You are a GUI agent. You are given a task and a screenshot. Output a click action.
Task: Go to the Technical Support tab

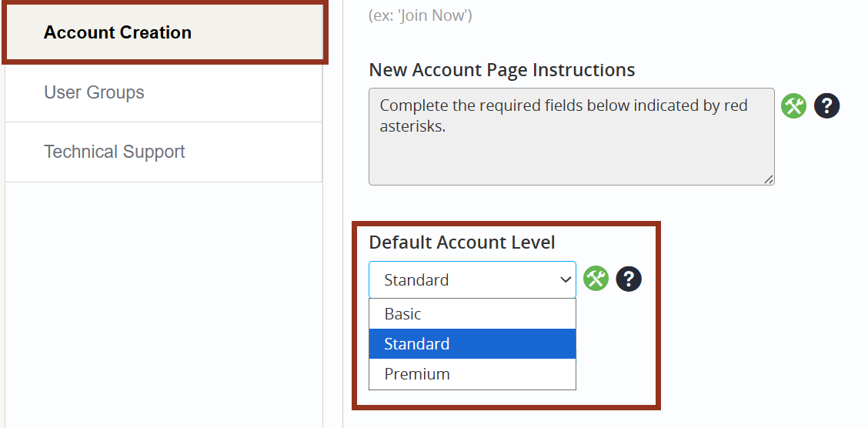[x=164, y=152]
